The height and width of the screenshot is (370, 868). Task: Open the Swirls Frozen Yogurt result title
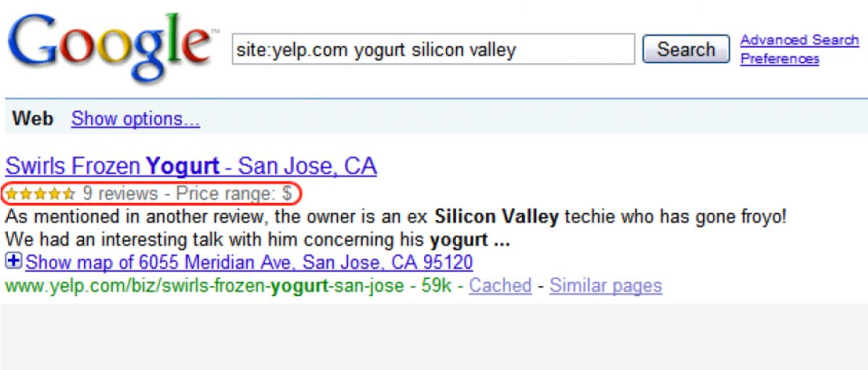tap(191, 166)
